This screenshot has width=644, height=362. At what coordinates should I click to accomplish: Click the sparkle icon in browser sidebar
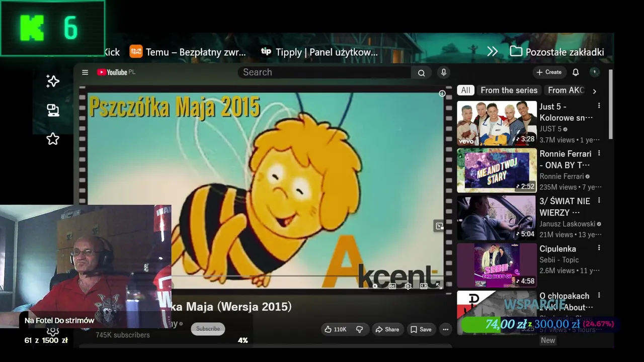53,81
